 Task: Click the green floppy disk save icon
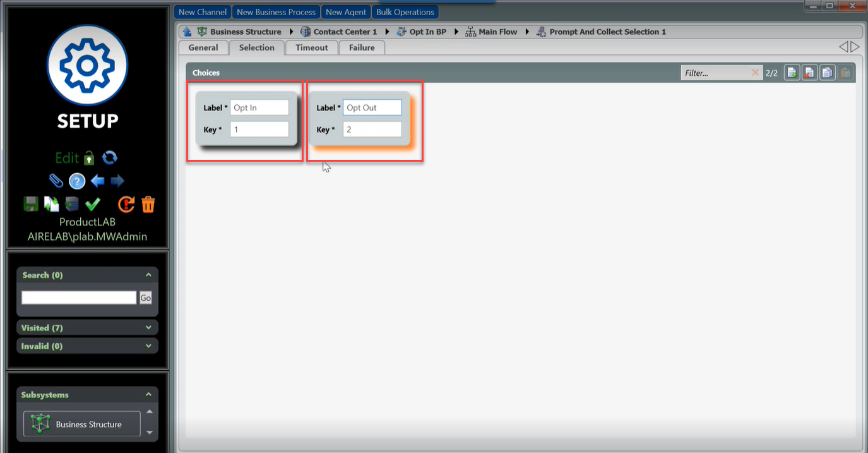(30, 204)
